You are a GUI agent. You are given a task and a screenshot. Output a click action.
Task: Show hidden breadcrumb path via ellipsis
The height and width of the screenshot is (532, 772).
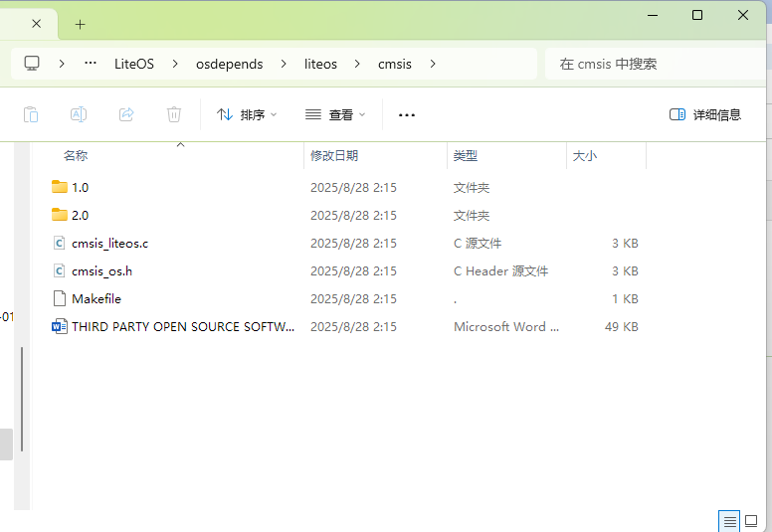point(91,64)
